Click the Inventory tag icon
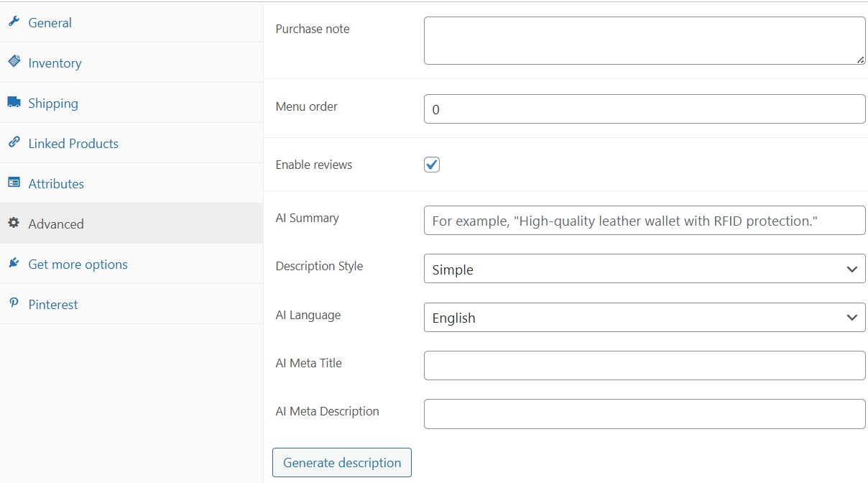The image size is (868, 483). pos(14,62)
